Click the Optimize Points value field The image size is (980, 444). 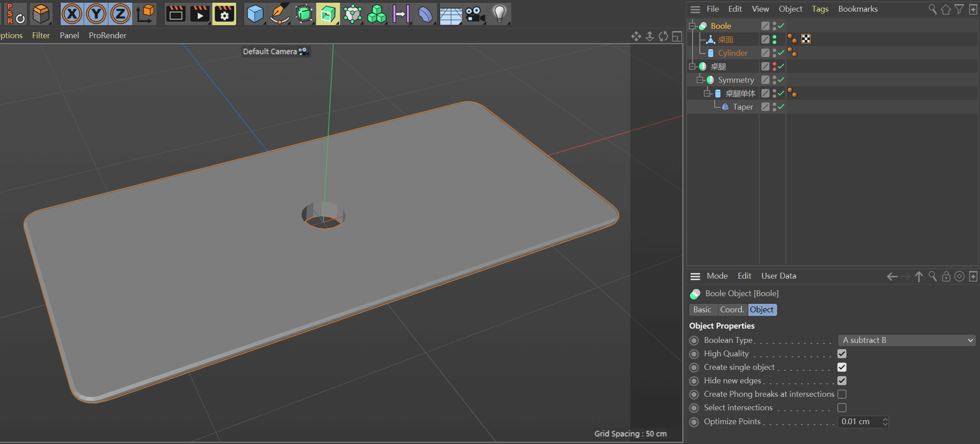tap(859, 422)
